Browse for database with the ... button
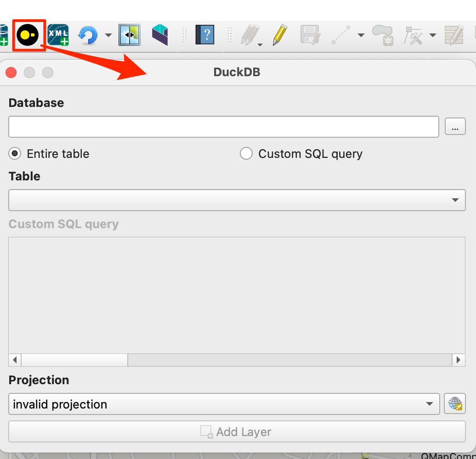The height and width of the screenshot is (459, 476). [455, 126]
